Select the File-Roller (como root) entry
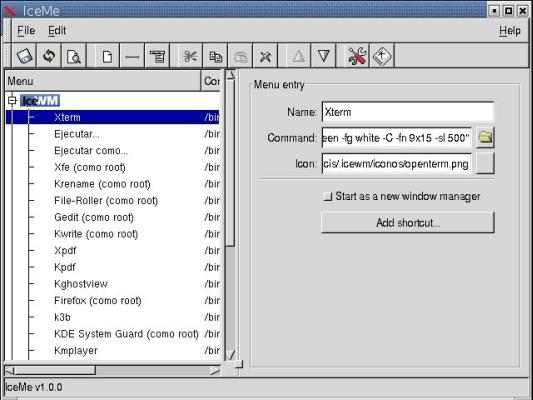The height and width of the screenshot is (400, 533). pyautogui.click(x=112, y=200)
